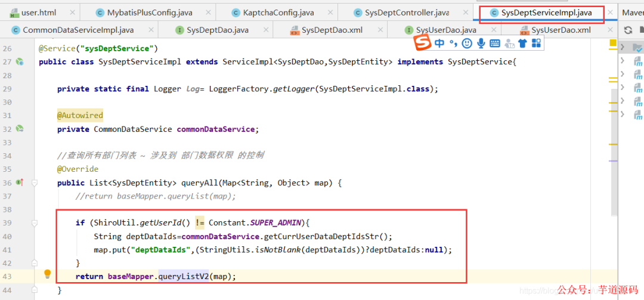Screen dimensions: 644x300
Task: Open the Sogou skin shirt icon
Action: tap(522, 44)
